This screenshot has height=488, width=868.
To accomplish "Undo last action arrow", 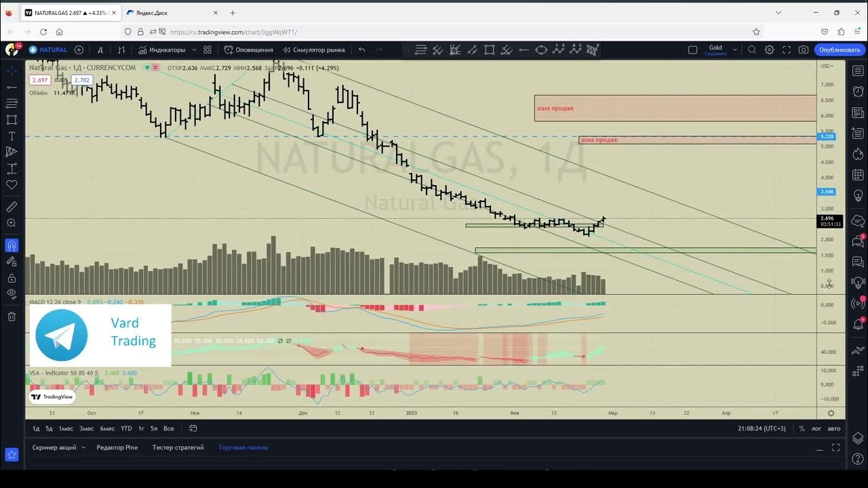I will (361, 49).
